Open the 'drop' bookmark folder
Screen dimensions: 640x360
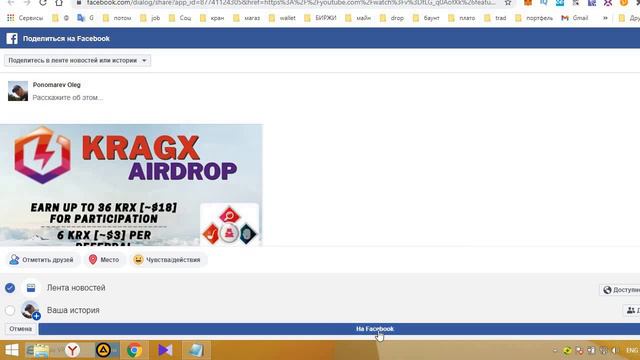(392, 18)
